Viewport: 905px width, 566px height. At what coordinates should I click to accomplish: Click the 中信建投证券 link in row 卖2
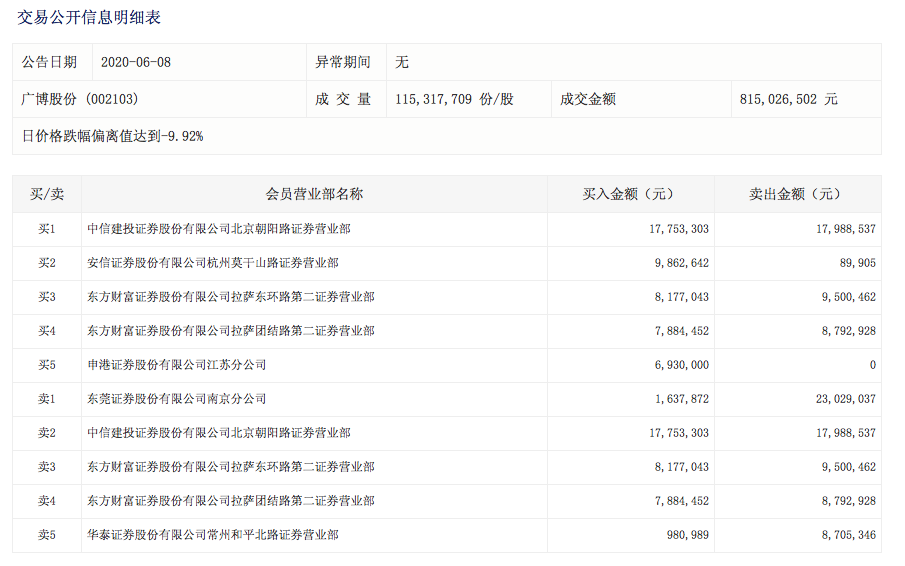pyautogui.click(x=218, y=433)
